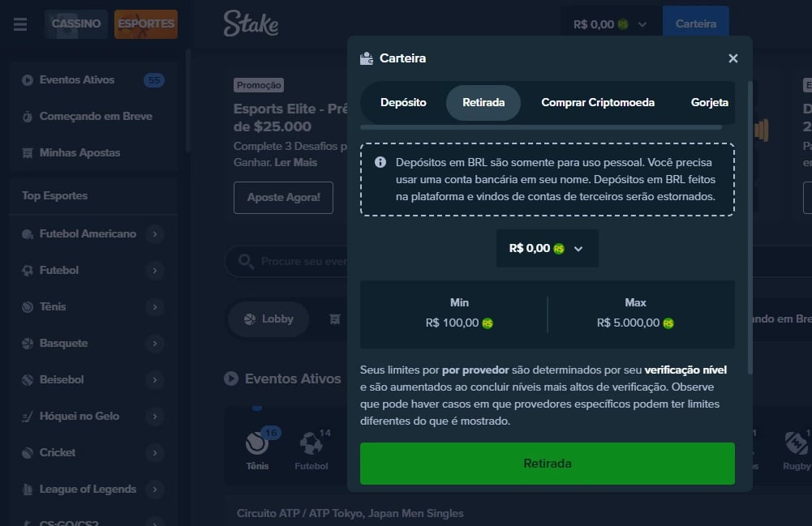Click the bet slip icon beside Minhas Apostas

coord(28,153)
